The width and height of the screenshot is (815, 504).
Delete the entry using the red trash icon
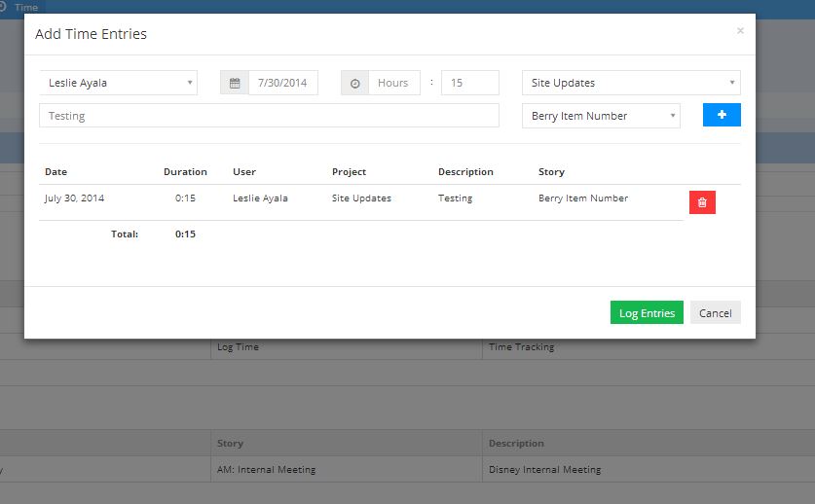tap(702, 202)
